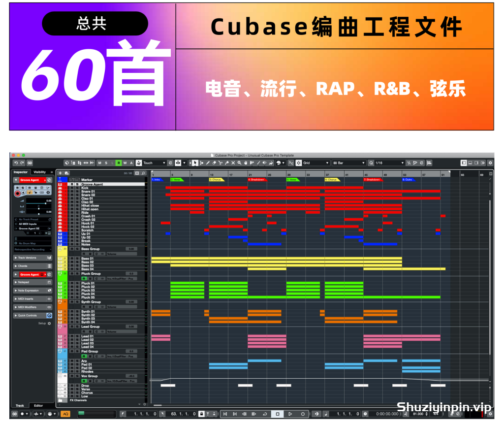This screenshot has height=426, width=504.
Task: Expand the Note Expression inspector section
Action: point(33,291)
